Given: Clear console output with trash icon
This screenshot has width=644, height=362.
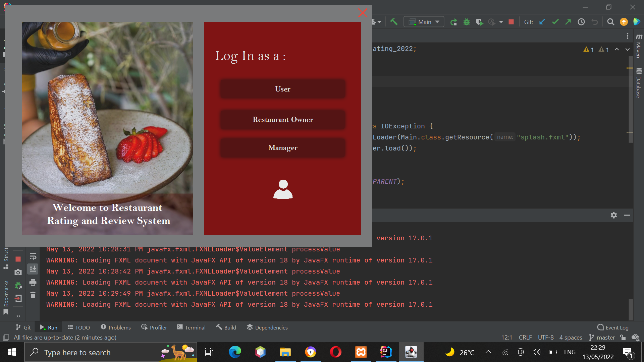Looking at the screenshot, I should (x=33, y=295).
